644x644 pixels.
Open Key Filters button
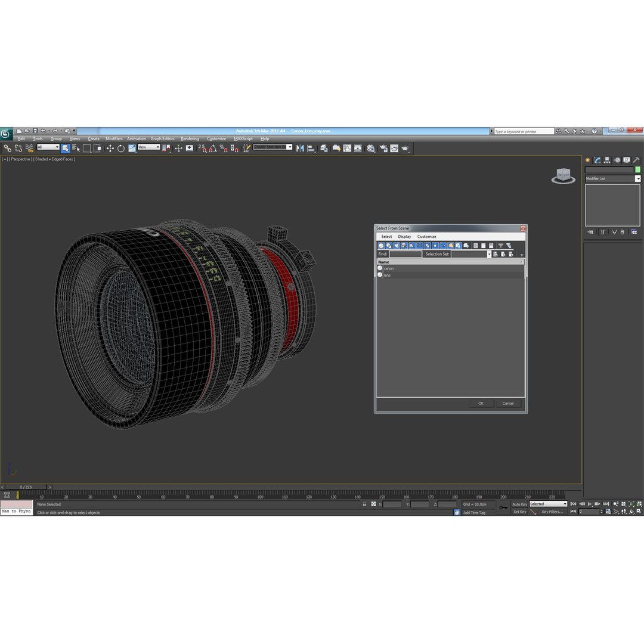(552, 512)
